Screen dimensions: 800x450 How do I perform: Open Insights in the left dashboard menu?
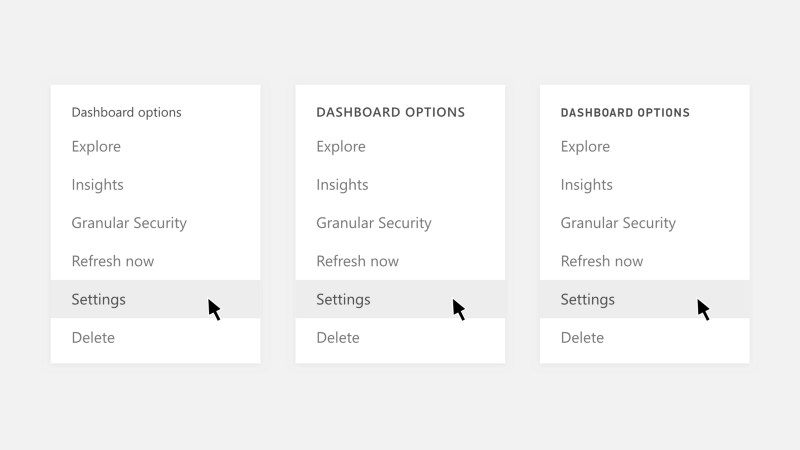coord(98,185)
